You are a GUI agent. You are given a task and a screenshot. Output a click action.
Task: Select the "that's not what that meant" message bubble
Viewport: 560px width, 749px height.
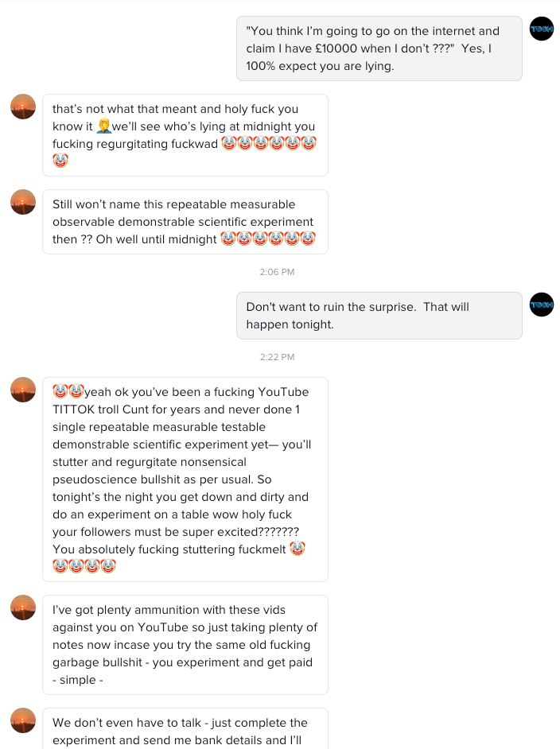point(185,134)
